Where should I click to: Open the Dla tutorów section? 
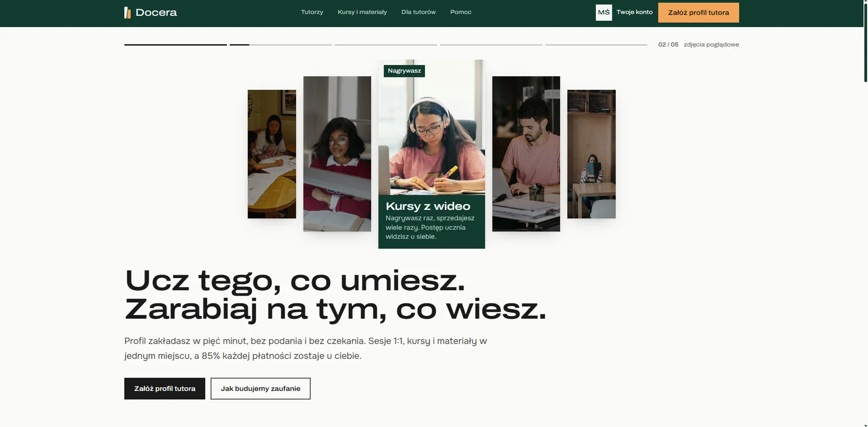coord(418,12)
